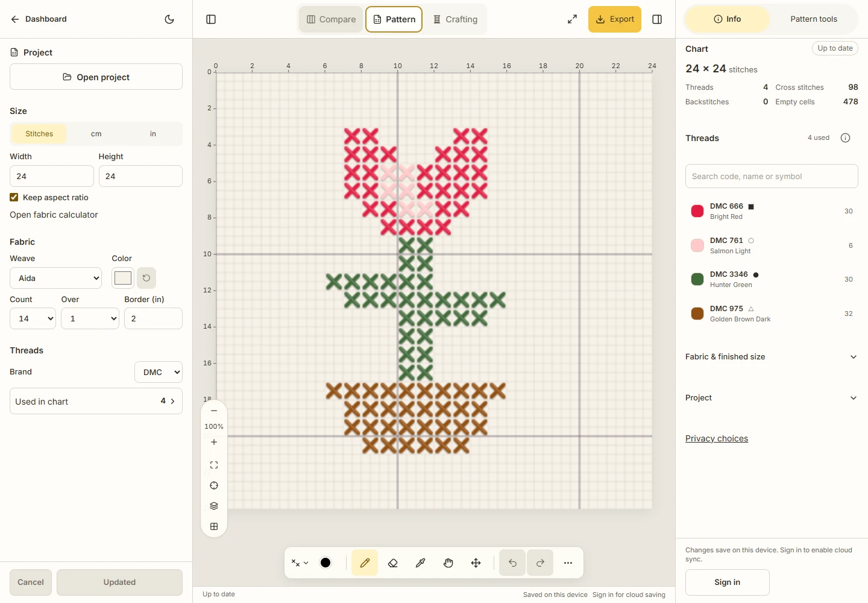Screen dimensions: 868x603
Task: Select the eraser tool
Action: 392,563
